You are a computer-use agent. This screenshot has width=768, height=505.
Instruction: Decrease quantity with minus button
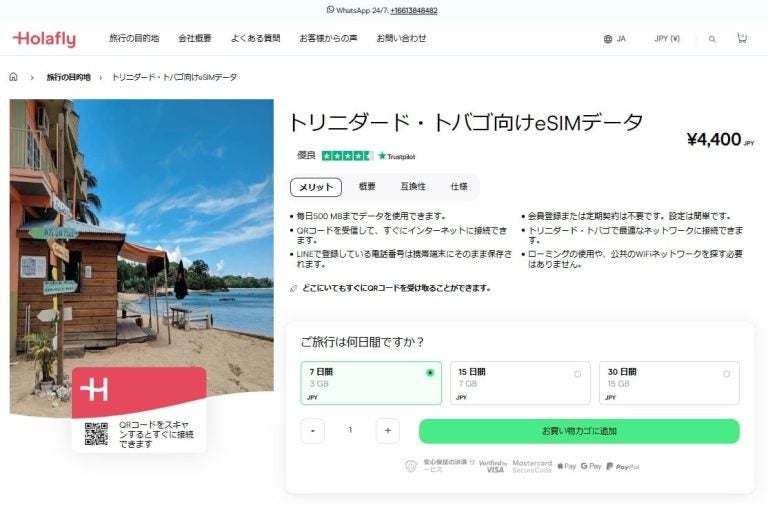312,431
